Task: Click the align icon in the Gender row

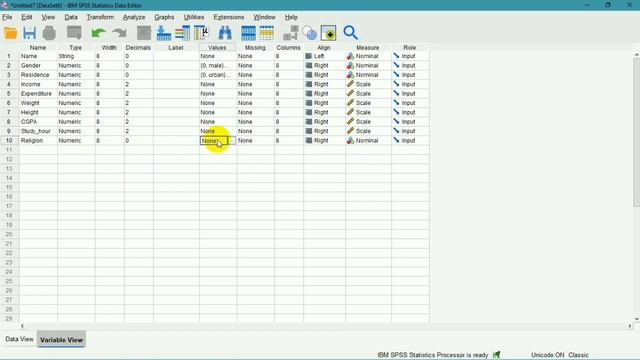Action: point(309,65)
